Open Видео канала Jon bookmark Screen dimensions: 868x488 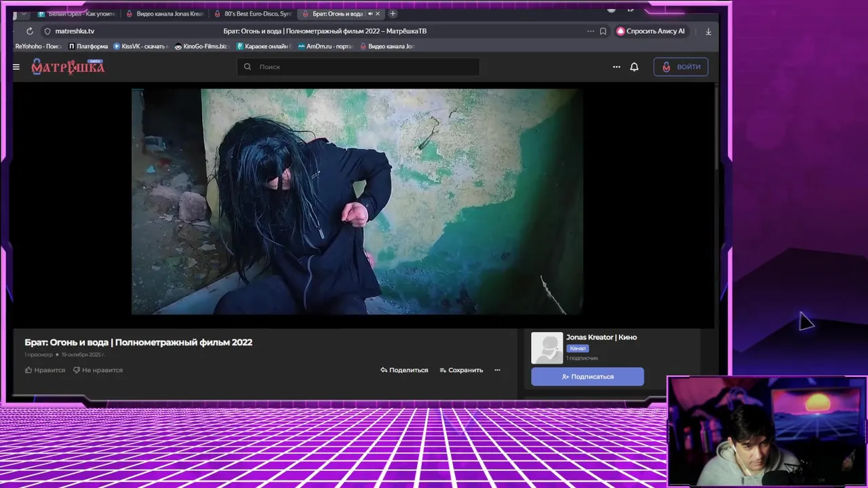(387, 46)
